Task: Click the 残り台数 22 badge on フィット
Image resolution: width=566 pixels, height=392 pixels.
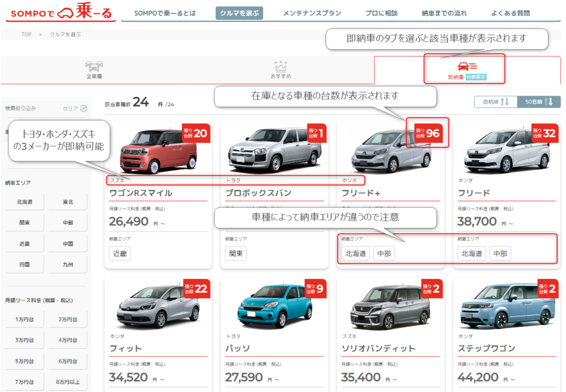Action: click(x=197, y=289)
